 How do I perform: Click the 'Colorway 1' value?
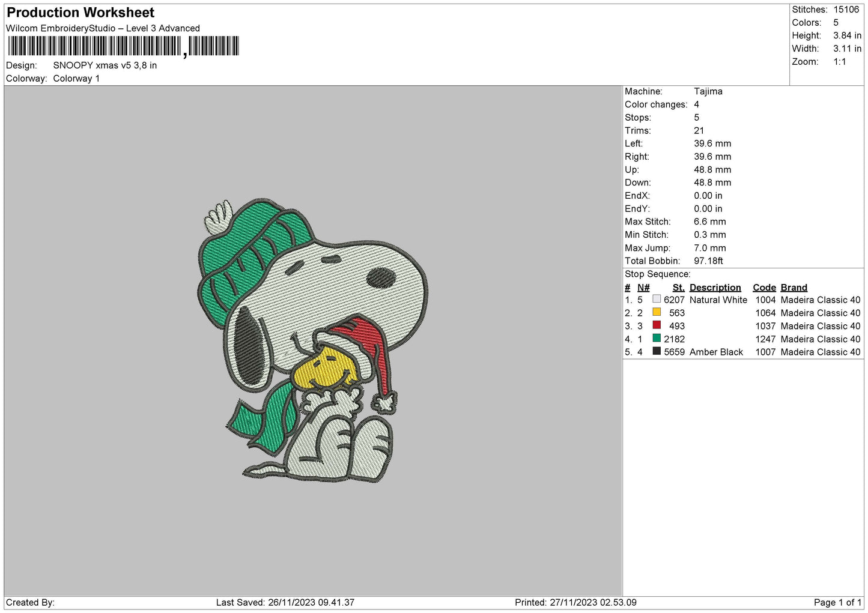click(76, 79)
